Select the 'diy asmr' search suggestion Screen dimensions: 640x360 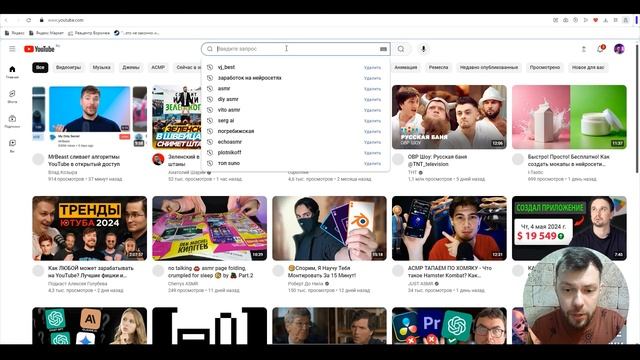(x=295, y=99)
